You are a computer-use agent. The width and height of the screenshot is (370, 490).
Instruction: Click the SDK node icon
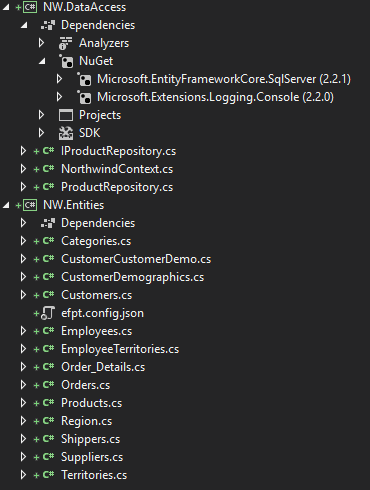(66, 133)
